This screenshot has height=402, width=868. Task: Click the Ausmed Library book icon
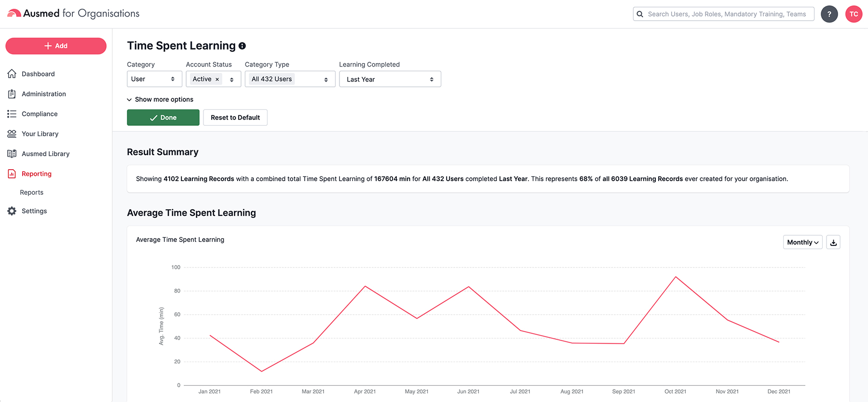pos(12,154)
